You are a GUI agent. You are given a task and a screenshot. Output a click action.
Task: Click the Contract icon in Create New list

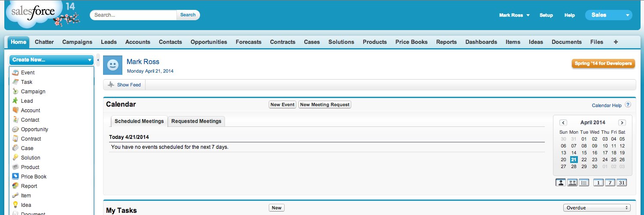[x=15, y=139]
